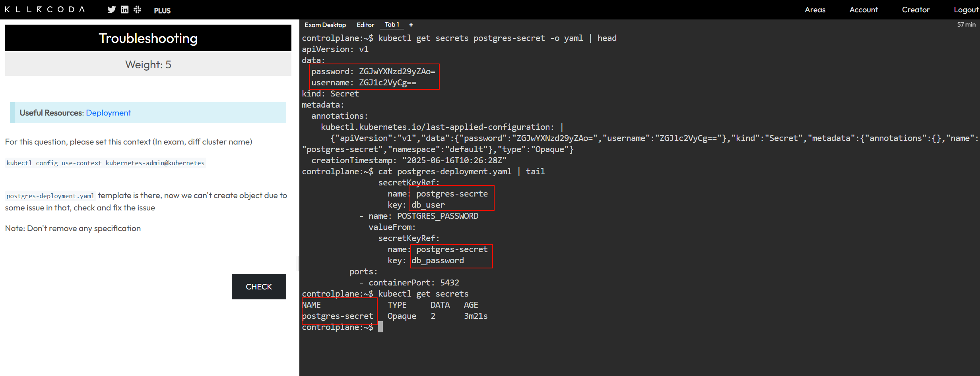980x376 pixels.
Task: Switch to the Editor tab
Action: pyautogui.click(x=365, y=25)
